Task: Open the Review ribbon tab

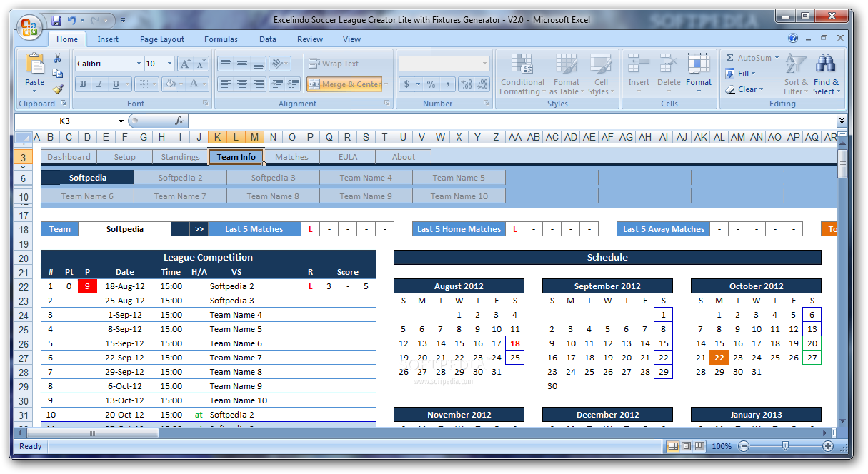Action: [x=310, y=39]
